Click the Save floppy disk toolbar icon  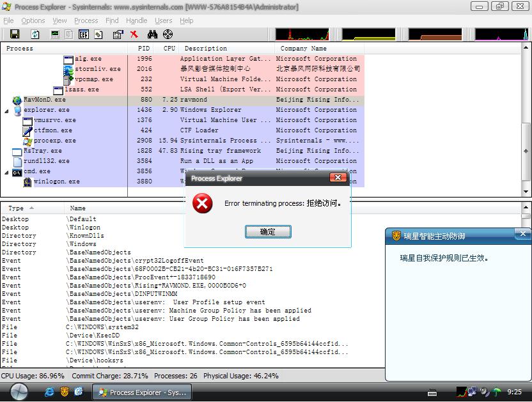point(15,34)
